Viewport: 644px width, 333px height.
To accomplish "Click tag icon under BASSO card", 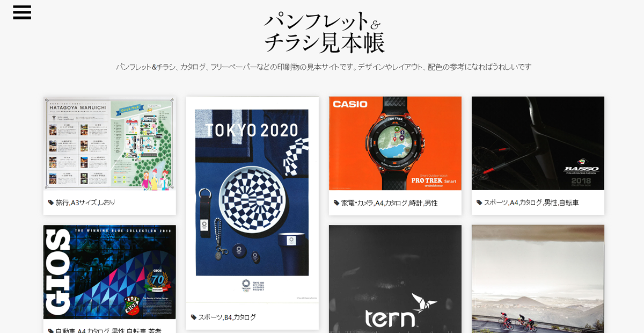I will pyautogui.click(x=479, y=202).
